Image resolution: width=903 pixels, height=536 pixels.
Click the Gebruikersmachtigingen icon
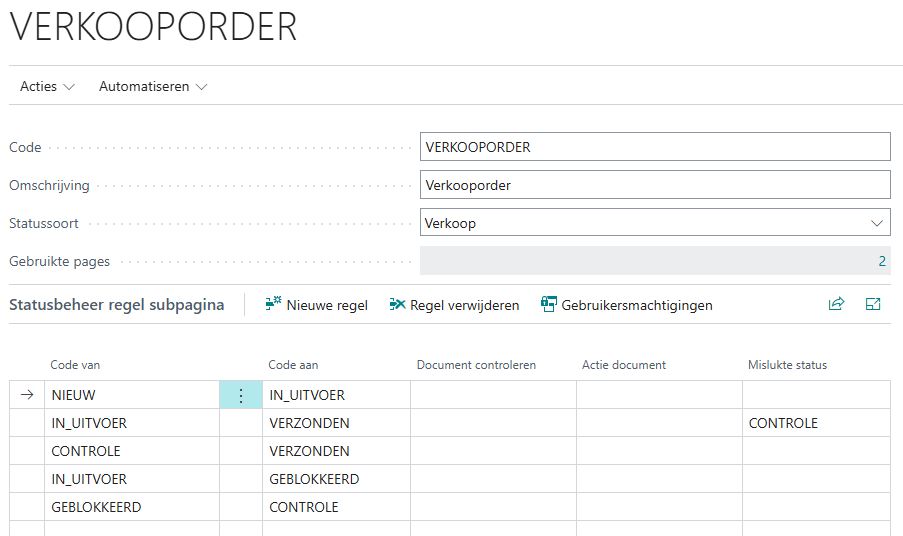click(x=548, y=305)
